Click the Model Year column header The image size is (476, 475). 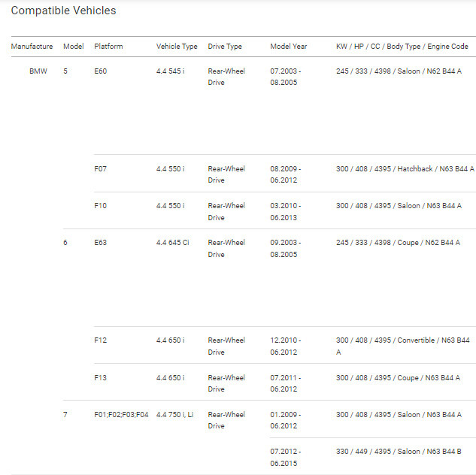[x=289, y=47]
